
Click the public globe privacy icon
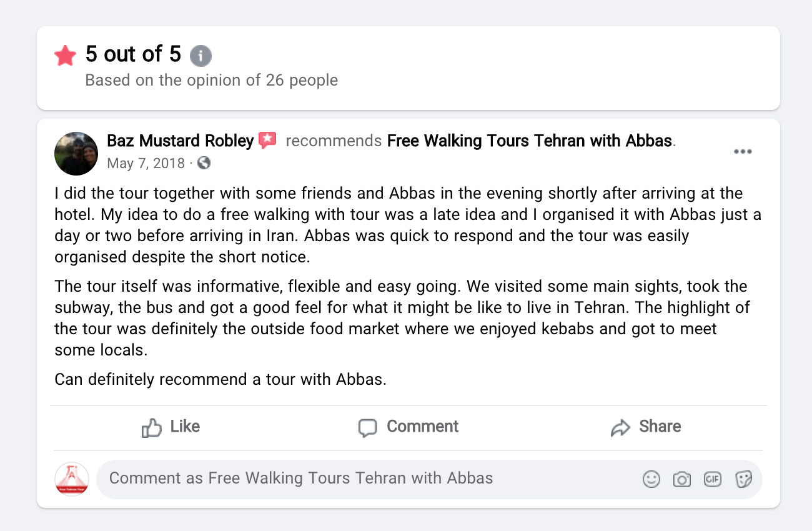coord(204,163)
